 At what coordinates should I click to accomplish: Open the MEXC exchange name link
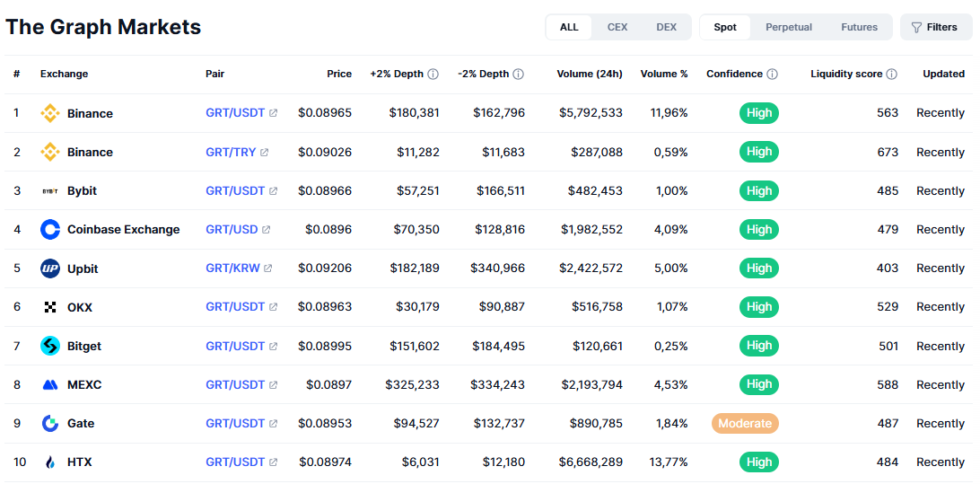click(x=84, y=384)
